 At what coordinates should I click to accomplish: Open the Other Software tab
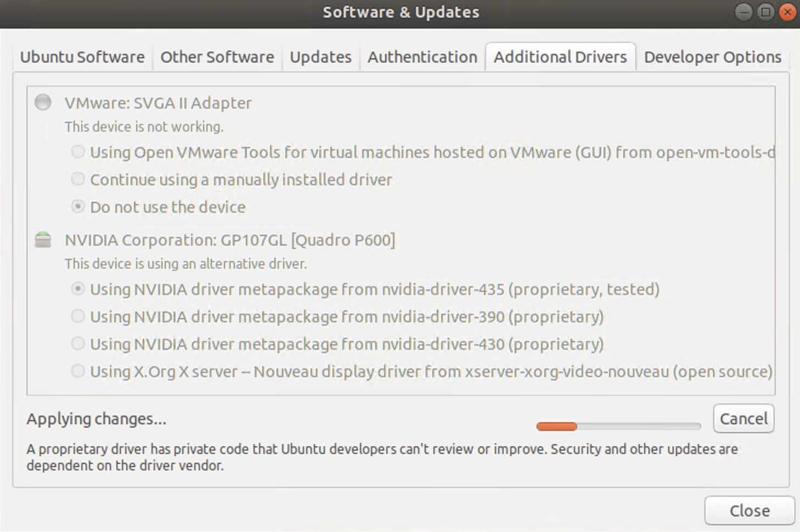pos(217,57)
